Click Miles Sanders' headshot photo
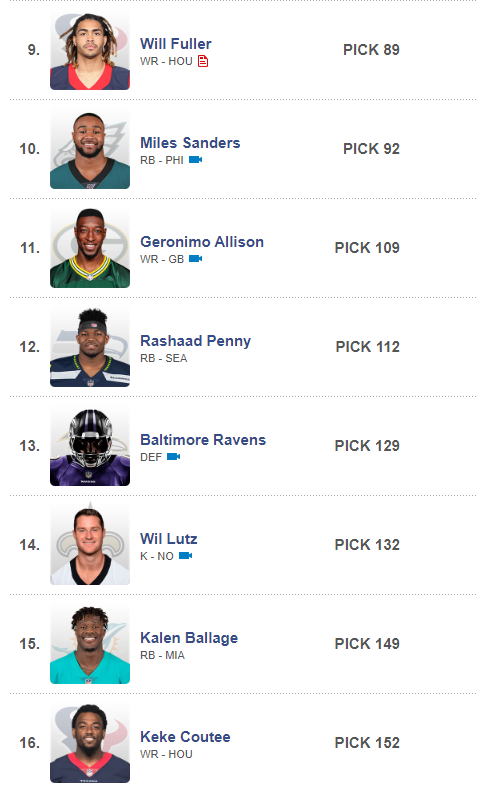477x790 pixels. pos(90,150)
